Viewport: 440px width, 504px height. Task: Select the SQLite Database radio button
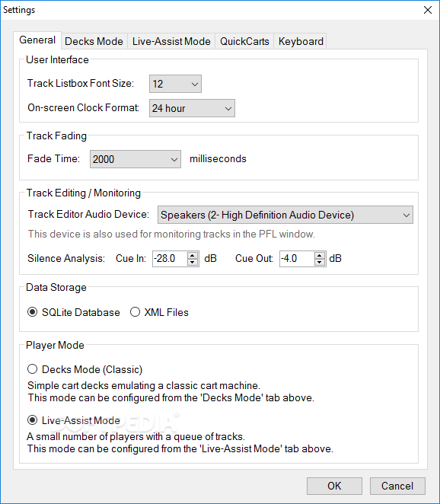[x=32, y=312]
